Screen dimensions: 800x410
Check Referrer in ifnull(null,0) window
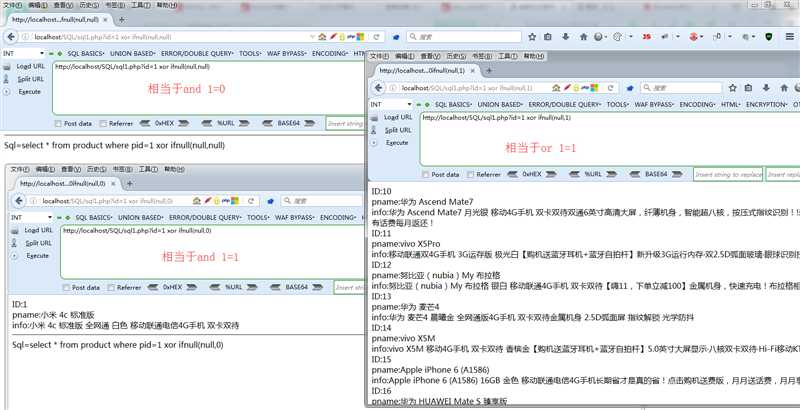tap(111, 288)
